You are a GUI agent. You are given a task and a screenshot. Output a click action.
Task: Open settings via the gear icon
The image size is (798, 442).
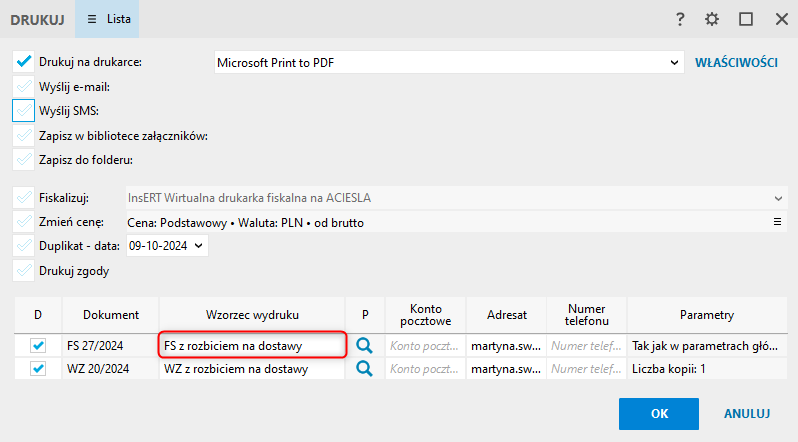pyautogui.click(x=712, y=19)
